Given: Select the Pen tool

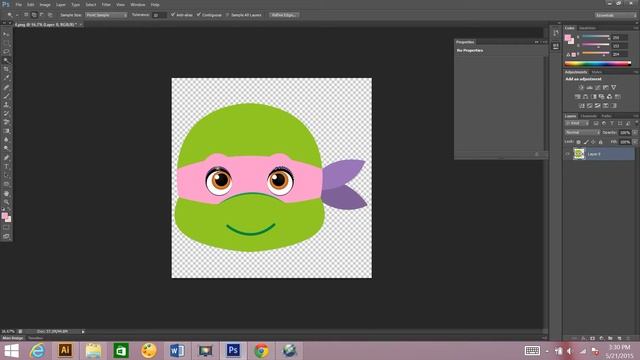Looking at the screenshot, I should 6,158.
